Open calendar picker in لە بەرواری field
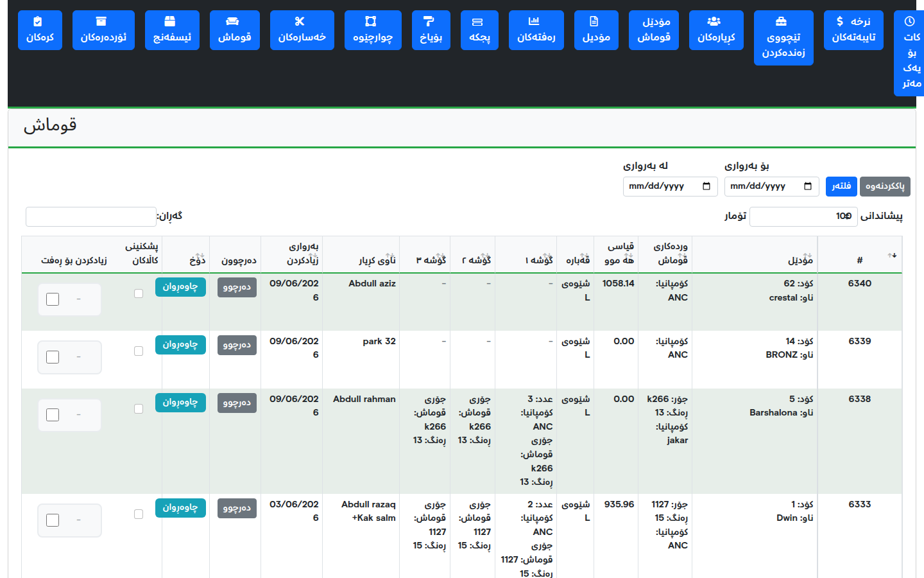Screen dimensions: 924x578 [706, 186]
